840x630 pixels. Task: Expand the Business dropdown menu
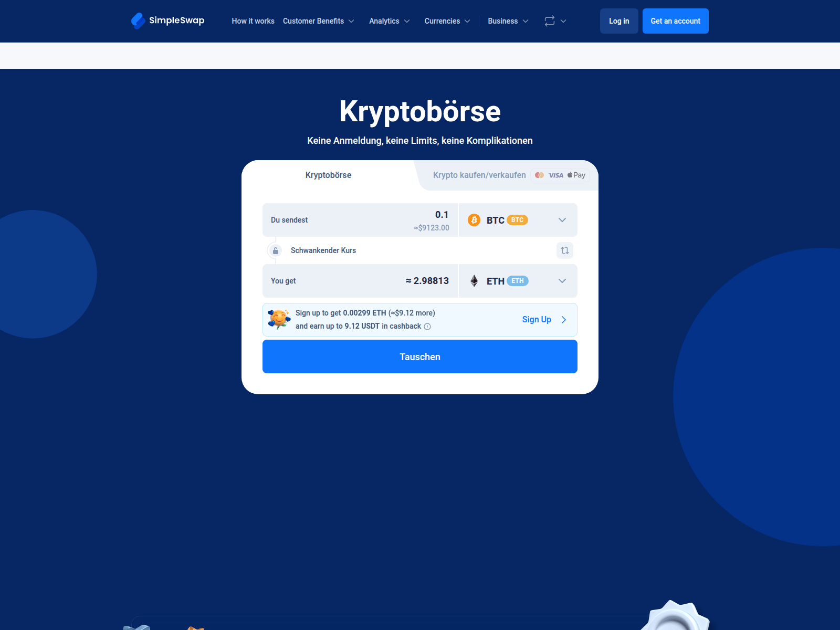click(508, 21)
